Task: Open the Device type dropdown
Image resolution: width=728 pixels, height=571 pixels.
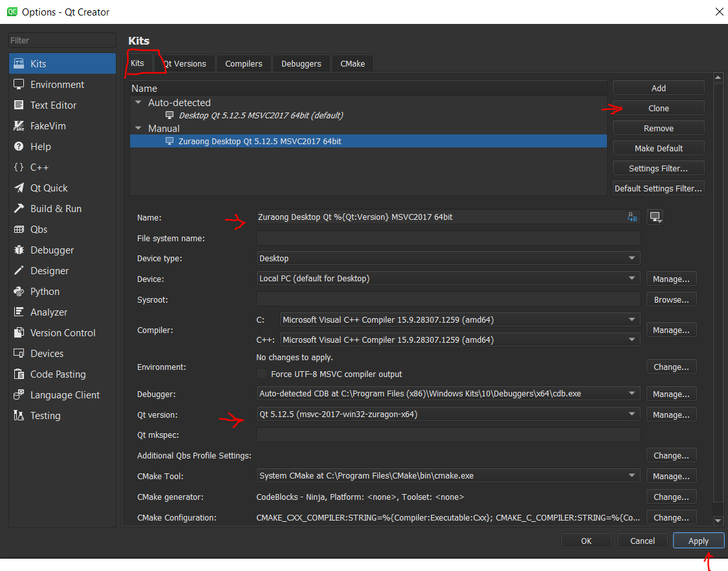Action: click(448, 258)
